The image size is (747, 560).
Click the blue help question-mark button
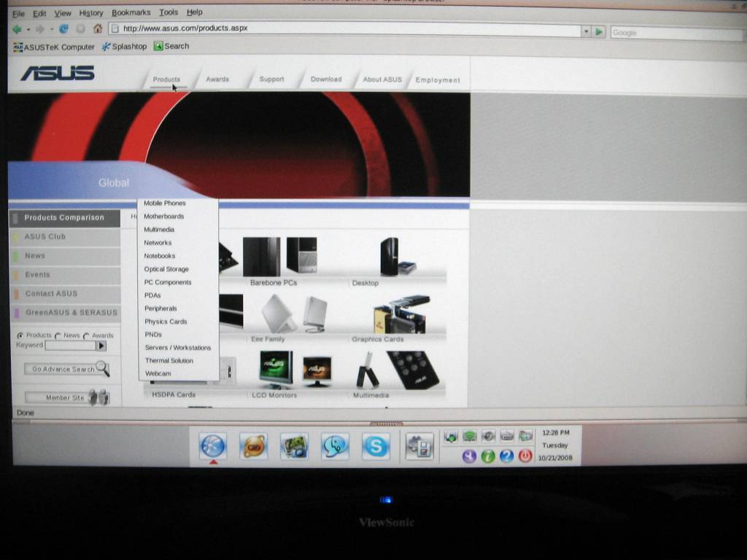[x=506, y=456]
